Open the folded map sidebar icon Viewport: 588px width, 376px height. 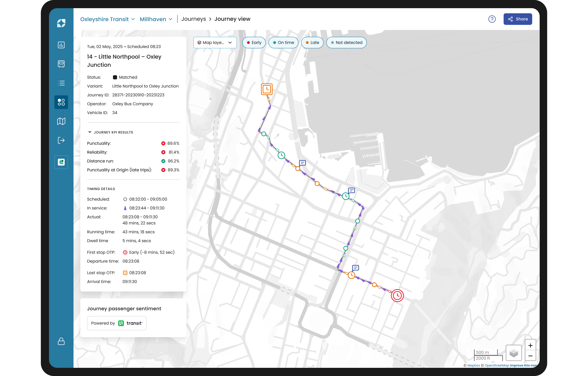pyautogui.click(x=61, y=121)
